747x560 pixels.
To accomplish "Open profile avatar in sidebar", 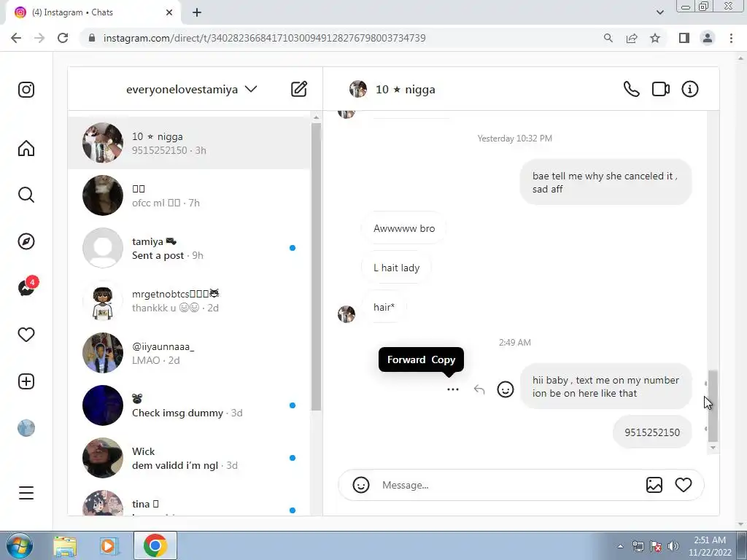I will [26, 428].
